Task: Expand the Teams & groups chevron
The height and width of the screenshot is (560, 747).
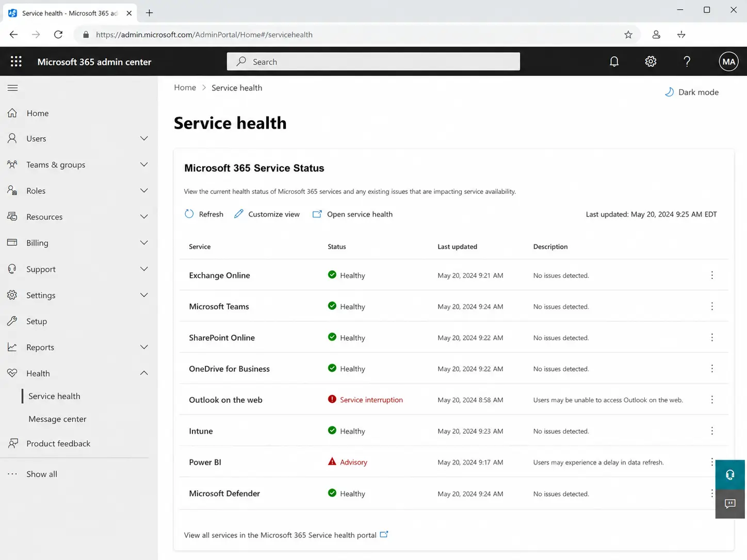Action: point(144,164)
